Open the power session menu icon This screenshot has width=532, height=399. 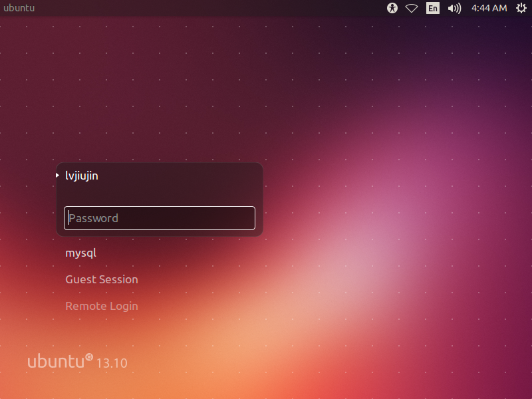point(521,8)
